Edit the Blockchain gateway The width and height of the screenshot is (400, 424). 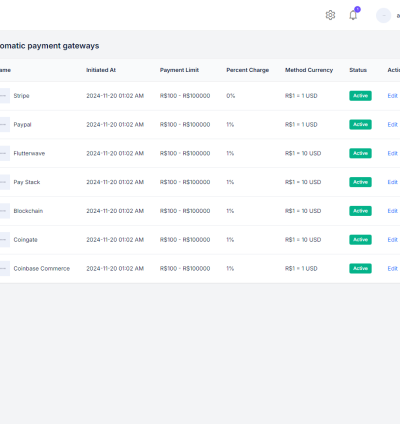click(392, 211)
